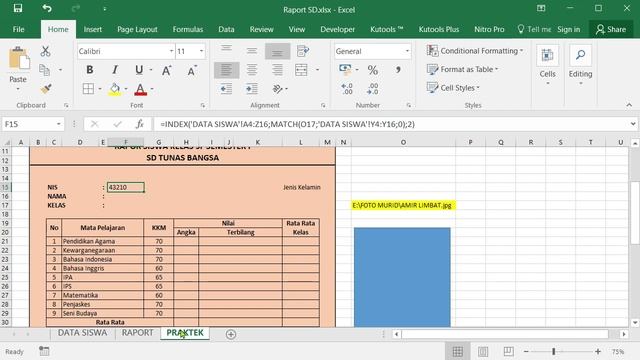Apply the cell borders icon
640x360 pixels.
88,89
